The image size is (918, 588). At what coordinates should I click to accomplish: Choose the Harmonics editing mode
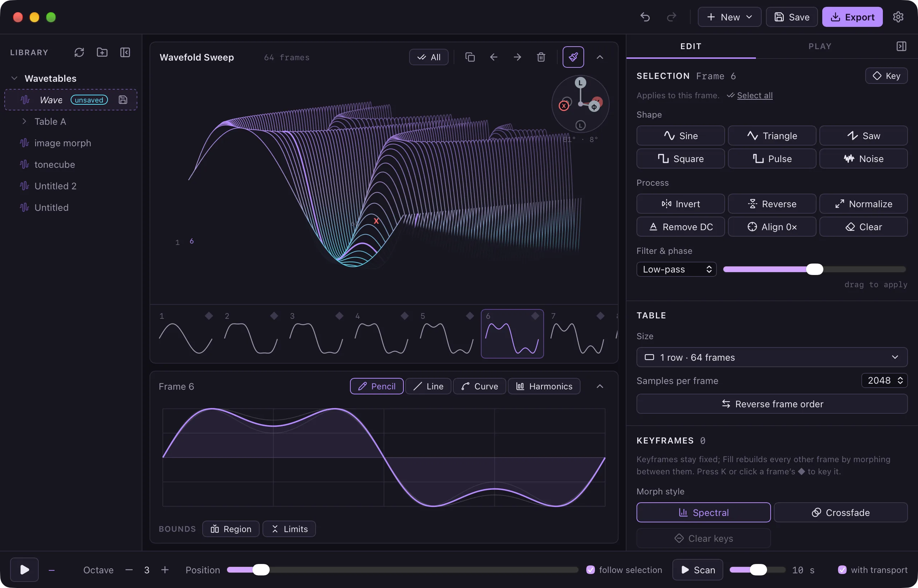544,387
